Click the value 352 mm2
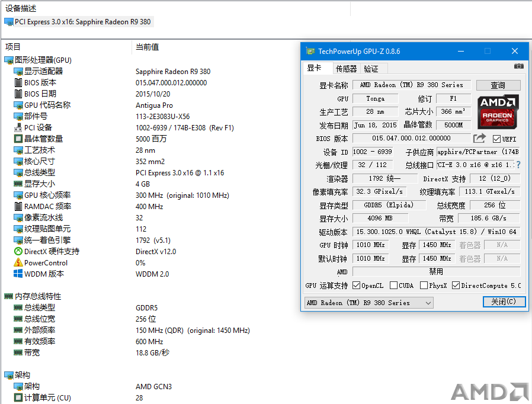Screen dimensions: 532x404 pos(150,161)
